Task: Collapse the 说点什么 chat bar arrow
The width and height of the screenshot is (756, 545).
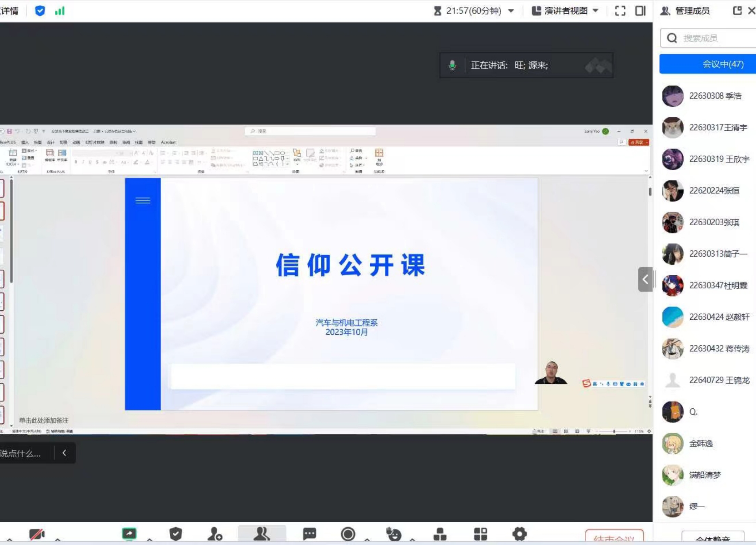Action: (x=64, y=453)
